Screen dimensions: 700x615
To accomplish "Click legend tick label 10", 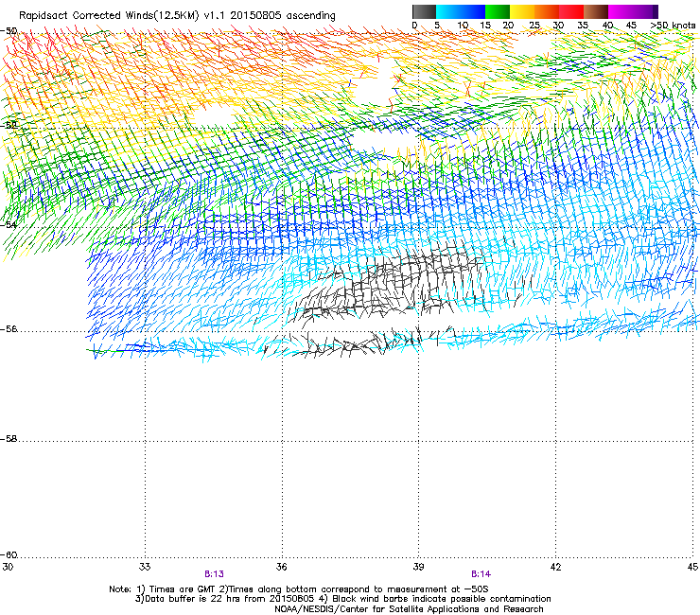I will coord(463,25).
